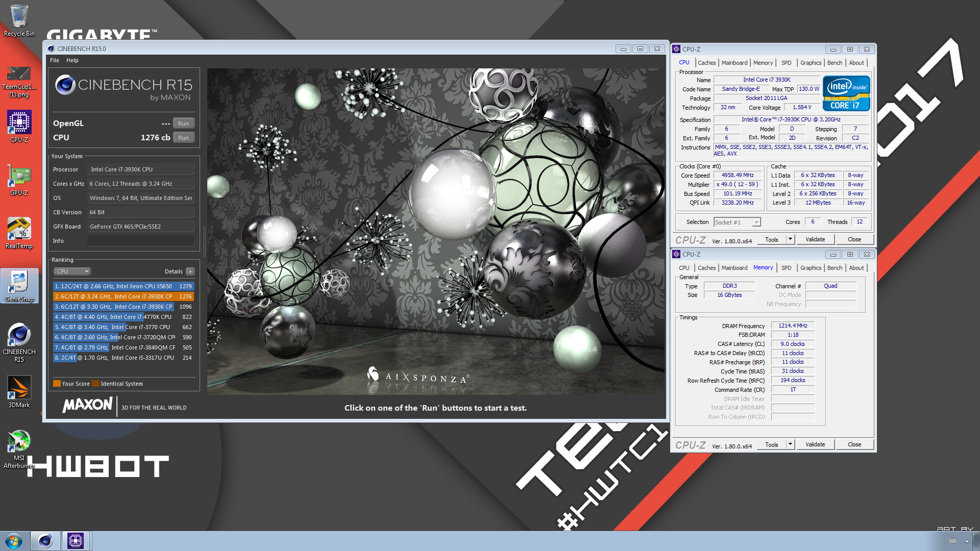Image resolution: width=980 pixels, height=551 pixels.
Task: Open Caches tab in upper CPU-Z window
Action: coord(706,63)
